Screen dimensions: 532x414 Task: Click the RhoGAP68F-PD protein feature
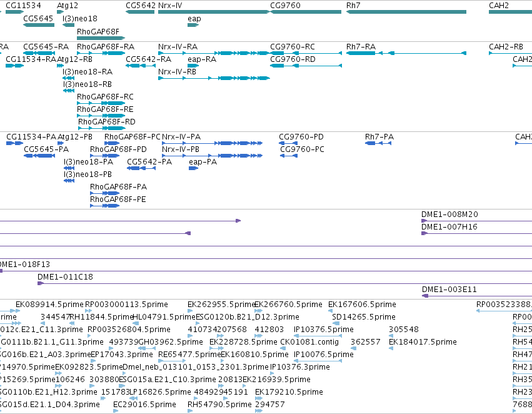pyautogui.click(x=105, y=156)
